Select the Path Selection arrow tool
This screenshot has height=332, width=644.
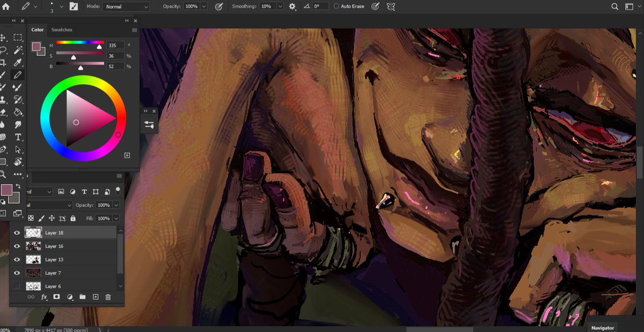[x=18, y=150]
